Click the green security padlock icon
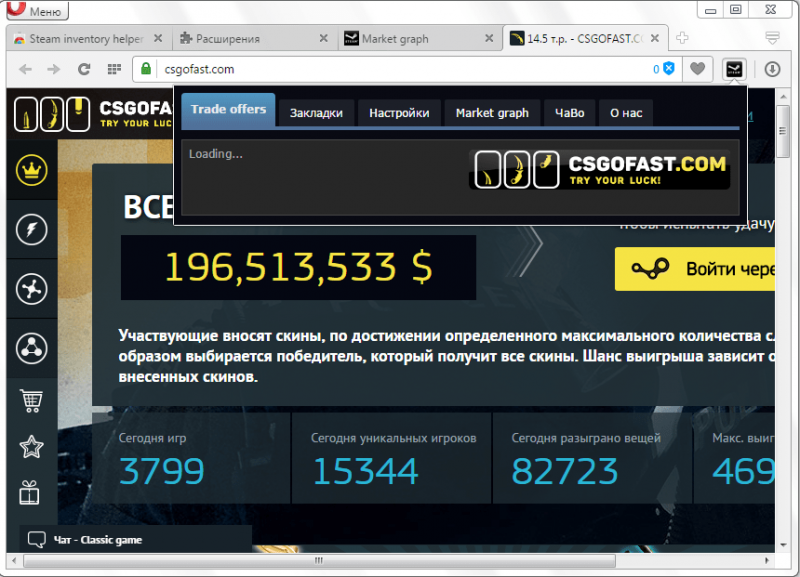The width and height of the screenshot is (800, 577). click(146, 69)
